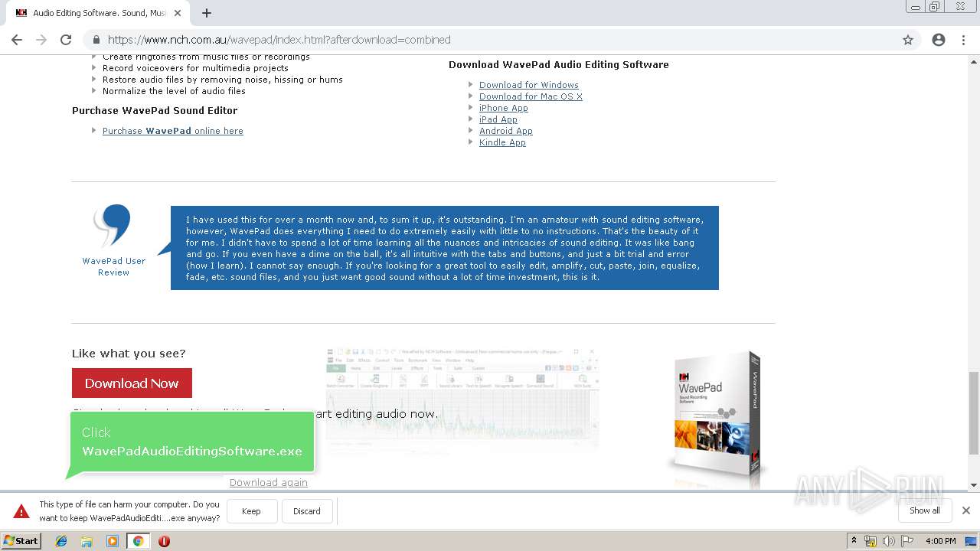This screenshot has width=980, height=551.
Task: Open the red antivirus taskbar icon
Action: pos(164,541)
